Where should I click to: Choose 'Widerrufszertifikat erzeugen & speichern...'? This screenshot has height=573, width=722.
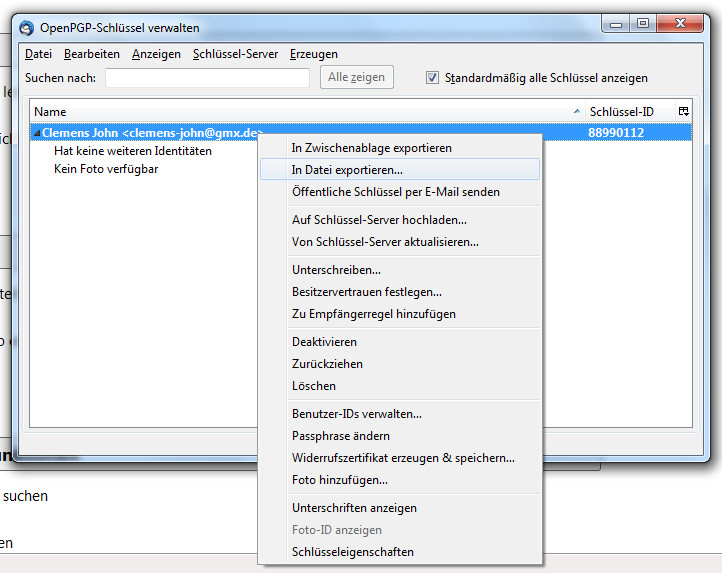click(x=403, y=458)
